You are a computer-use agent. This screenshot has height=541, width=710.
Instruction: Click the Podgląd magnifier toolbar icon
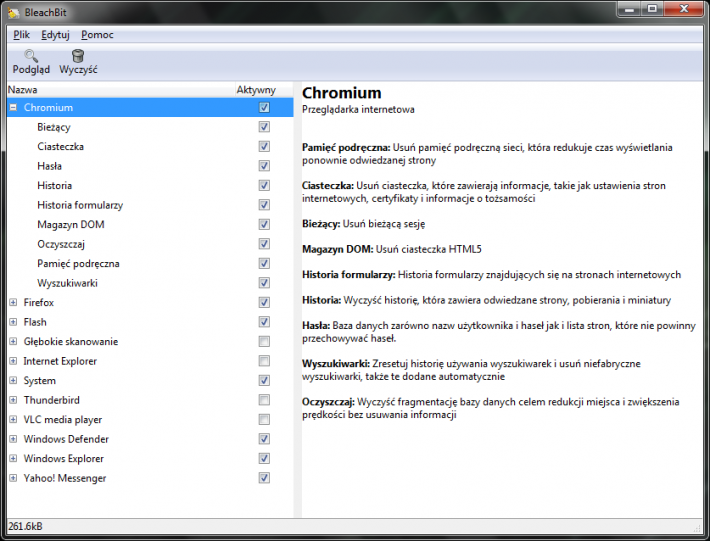31,56
